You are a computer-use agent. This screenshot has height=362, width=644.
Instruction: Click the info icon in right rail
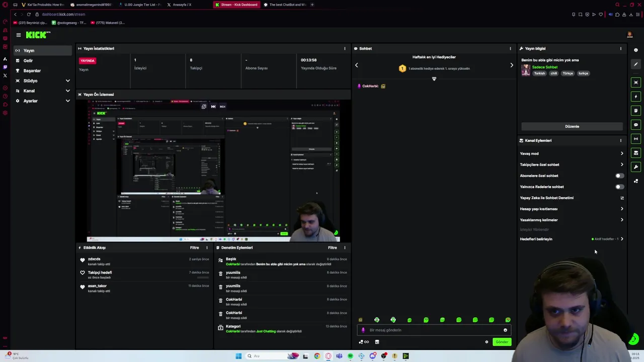[636, 50]
